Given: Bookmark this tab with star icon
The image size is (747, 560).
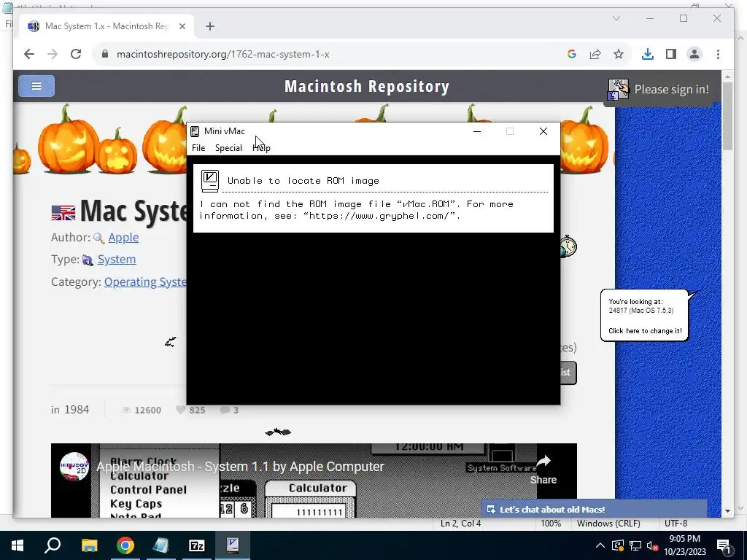Looking at the screenshot, I should (619, 54).
